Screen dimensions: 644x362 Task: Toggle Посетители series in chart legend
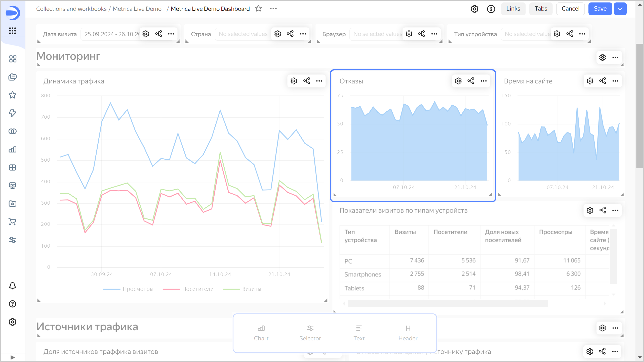click(198, 289)
